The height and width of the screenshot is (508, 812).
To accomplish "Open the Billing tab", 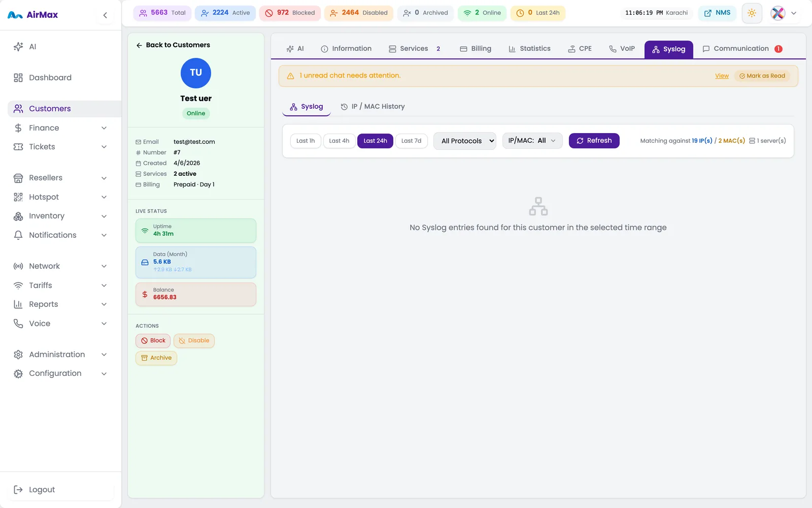I will pyautogui.click(x=476, y=49).
